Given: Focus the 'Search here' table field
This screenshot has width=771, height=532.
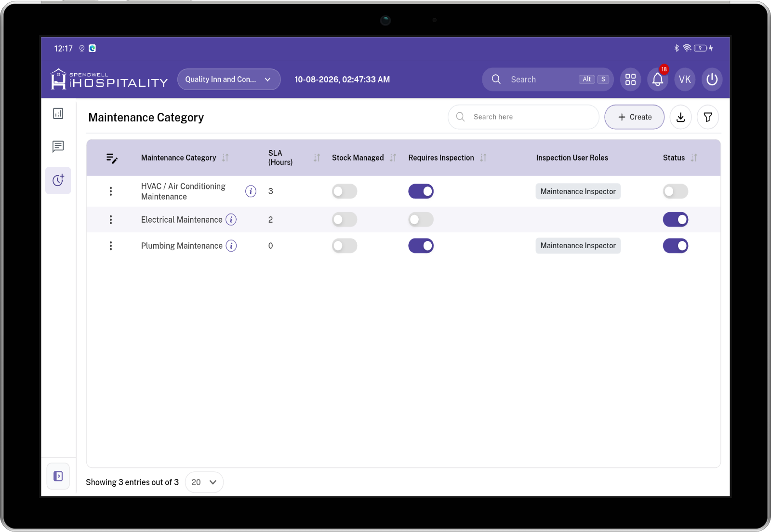Looking at the screenshot, I should coord(523,117).
